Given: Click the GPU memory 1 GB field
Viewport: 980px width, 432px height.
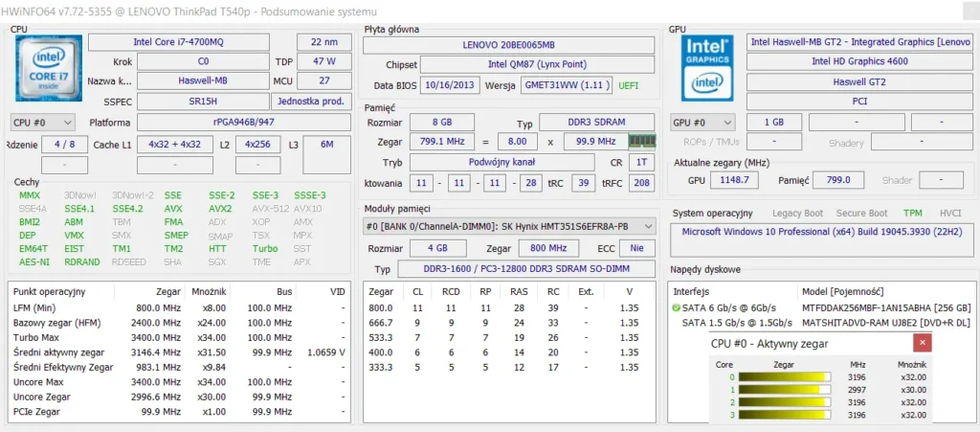Looking at the screenshot, I should coord(773,123).
